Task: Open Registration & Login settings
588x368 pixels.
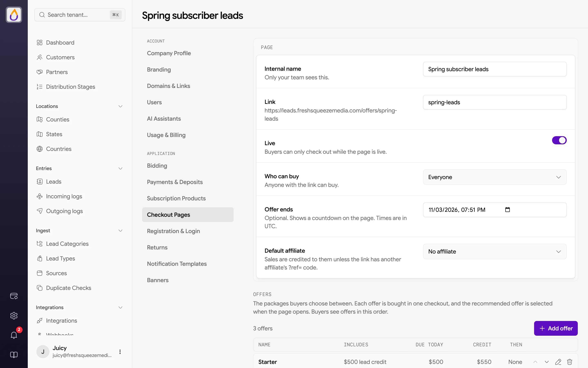Action: 173,231
